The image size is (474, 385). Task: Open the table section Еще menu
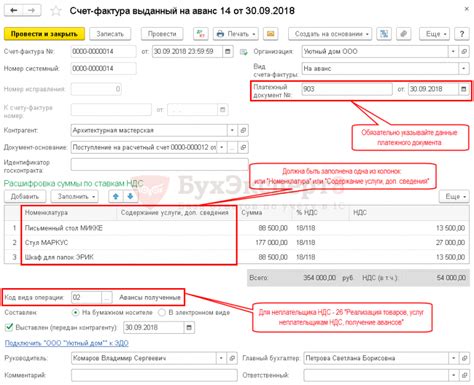pyautogui.click(x=454, y=196)
